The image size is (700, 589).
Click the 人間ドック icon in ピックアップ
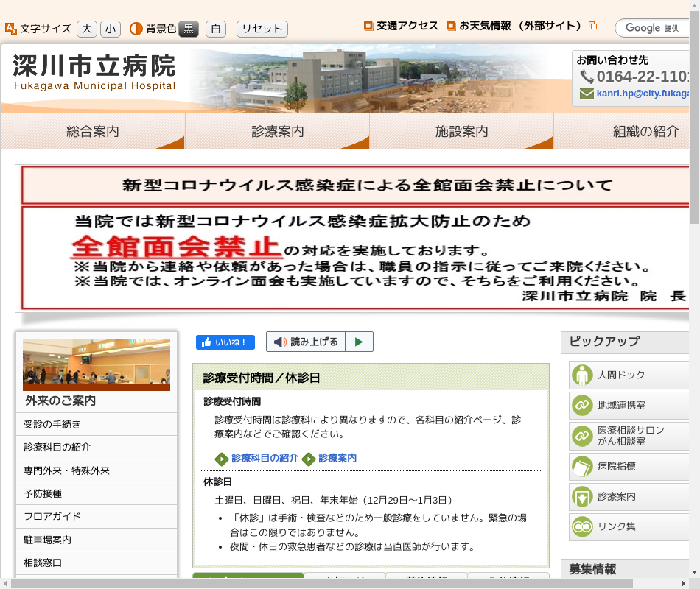(582, 375)
